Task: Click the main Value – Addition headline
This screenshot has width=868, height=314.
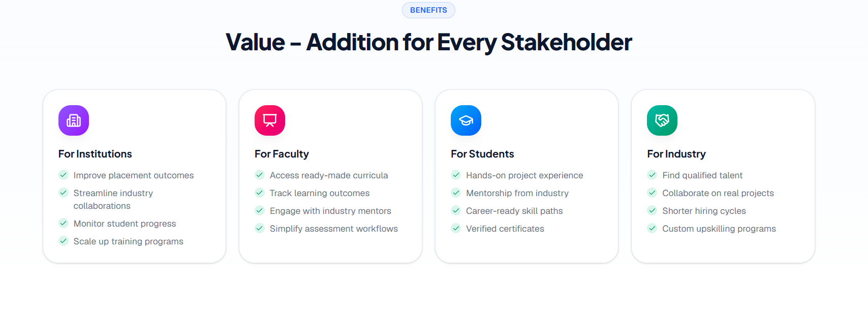Action: pyautogui.click(x=428, y=42)
